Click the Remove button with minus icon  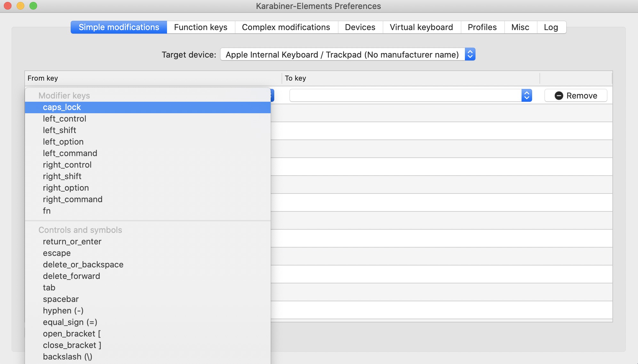pyautogui.click(x=576, y=96)
